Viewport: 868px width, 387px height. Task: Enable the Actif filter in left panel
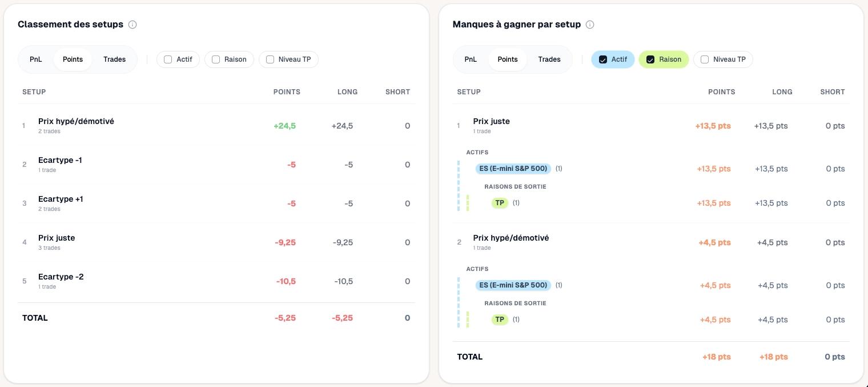(x=168, y=59)
